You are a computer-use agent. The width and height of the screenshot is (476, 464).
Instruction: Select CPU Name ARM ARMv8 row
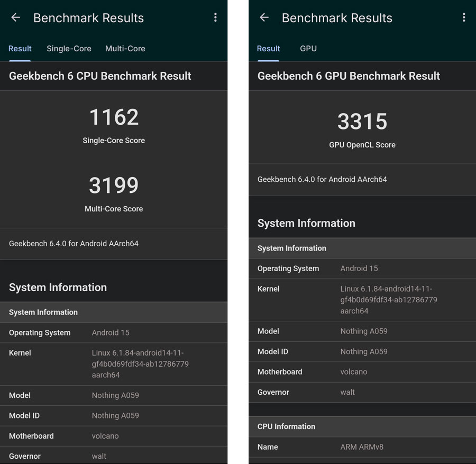(362, 447)
